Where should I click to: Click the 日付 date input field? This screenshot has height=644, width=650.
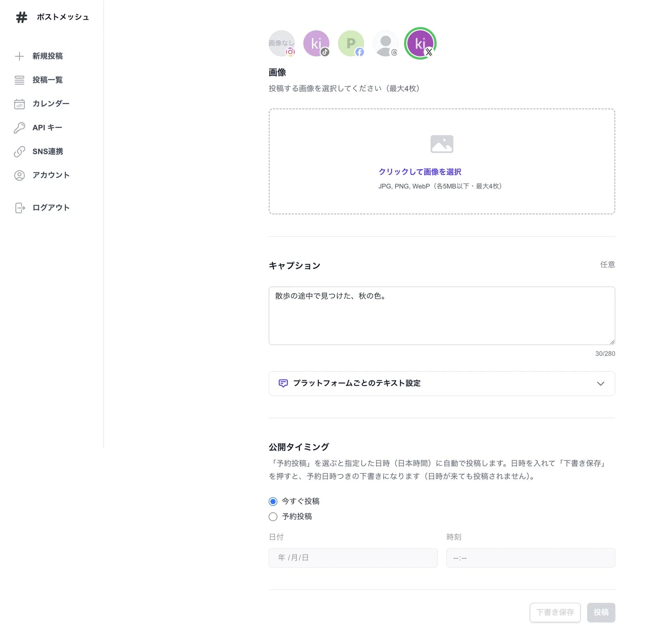pos(353,557)
